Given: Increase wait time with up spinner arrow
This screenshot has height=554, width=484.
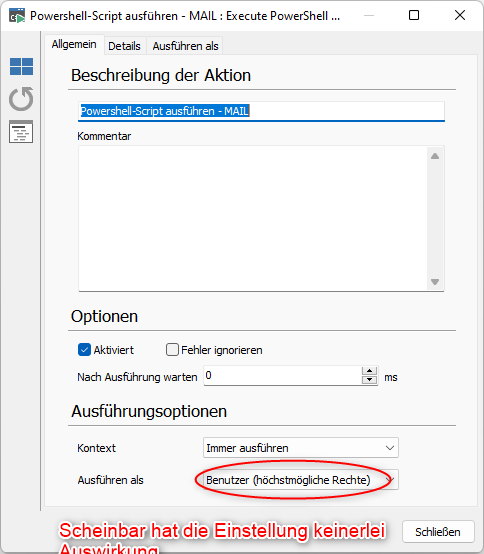Looking at the screenshot, I should (370, 371).
